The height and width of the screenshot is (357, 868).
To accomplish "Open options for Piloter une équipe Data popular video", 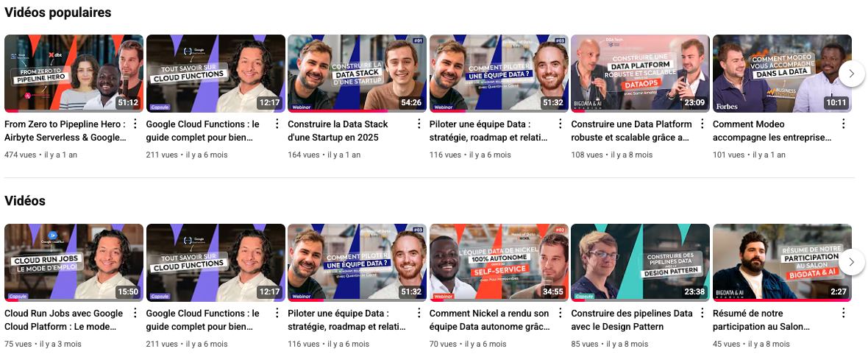I will [561, 124].
